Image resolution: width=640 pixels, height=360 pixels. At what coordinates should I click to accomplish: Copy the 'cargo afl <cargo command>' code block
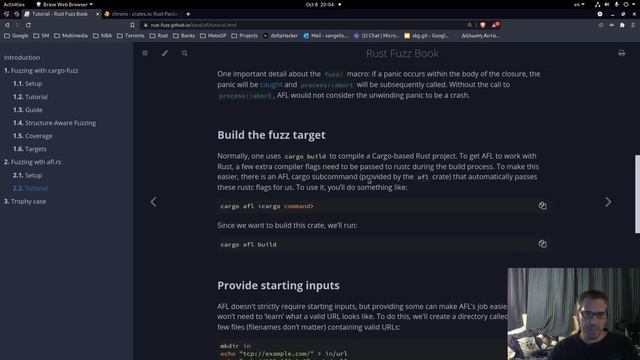click(542, 206)
